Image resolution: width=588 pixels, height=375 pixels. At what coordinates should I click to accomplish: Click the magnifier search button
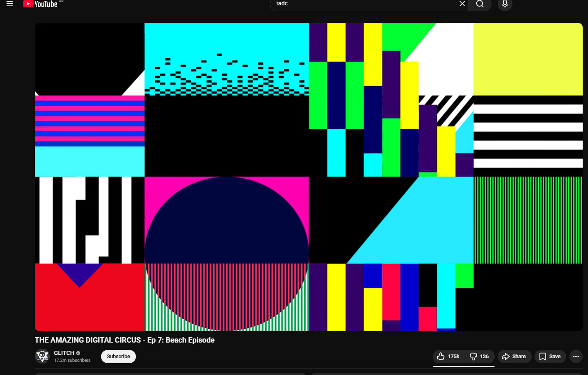pyautogui.click(x=480, y=4)
